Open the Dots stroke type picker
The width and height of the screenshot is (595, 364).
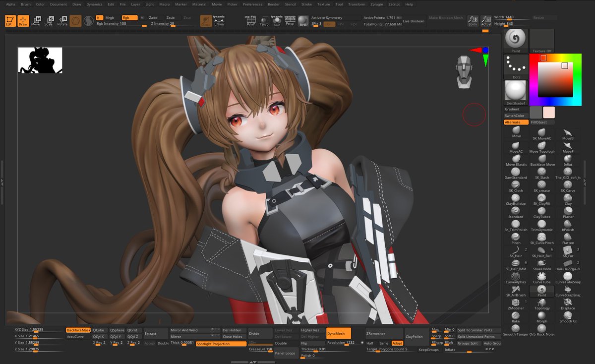point(516,67)
